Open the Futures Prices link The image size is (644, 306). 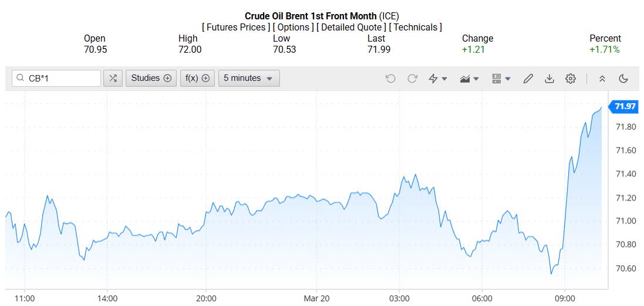(236, 27)
